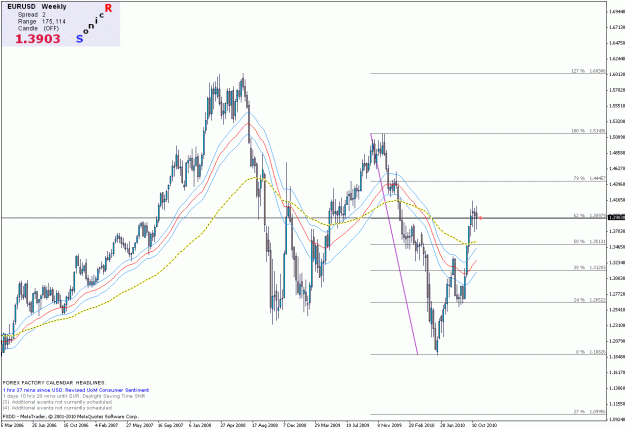Open the USD Revised UoM Consumer Sentiment headline
The image size is (625, 429).
point(76,390)
